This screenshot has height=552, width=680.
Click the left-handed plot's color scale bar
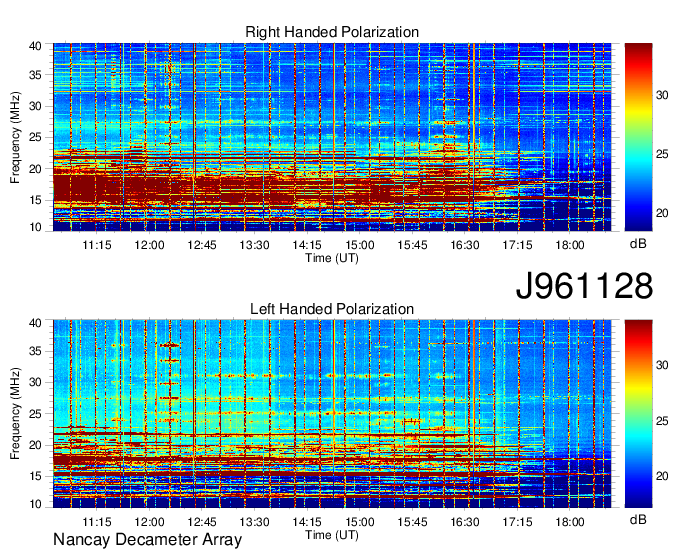(638, 414)
